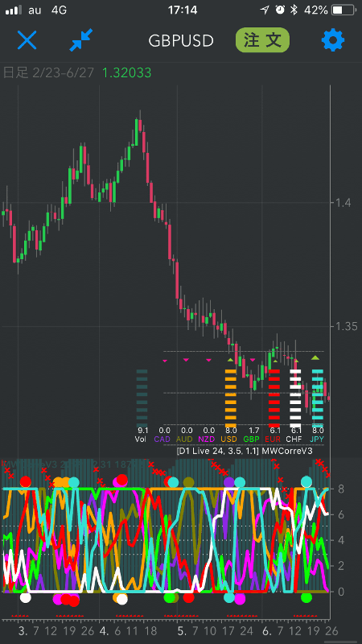Tap the green 注文 order button
Viewport: 362px width, 644px height.
click(x=263, y=40)
